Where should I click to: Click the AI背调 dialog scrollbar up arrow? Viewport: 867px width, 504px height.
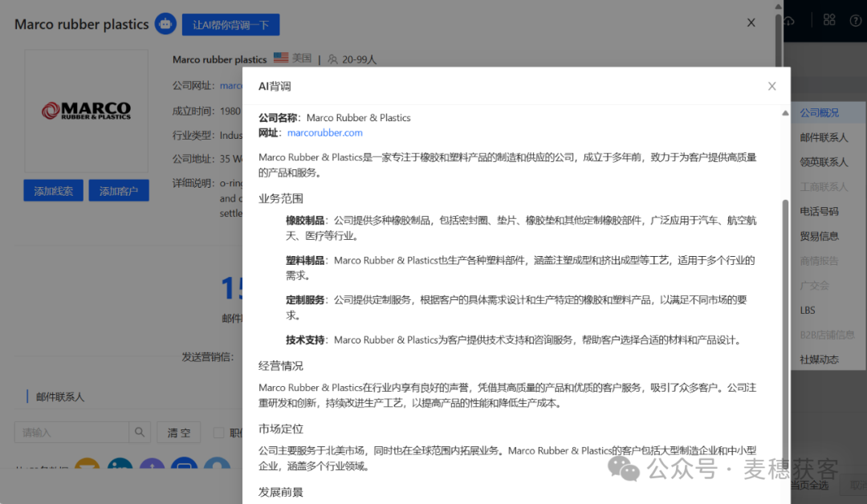click(785, 113)
